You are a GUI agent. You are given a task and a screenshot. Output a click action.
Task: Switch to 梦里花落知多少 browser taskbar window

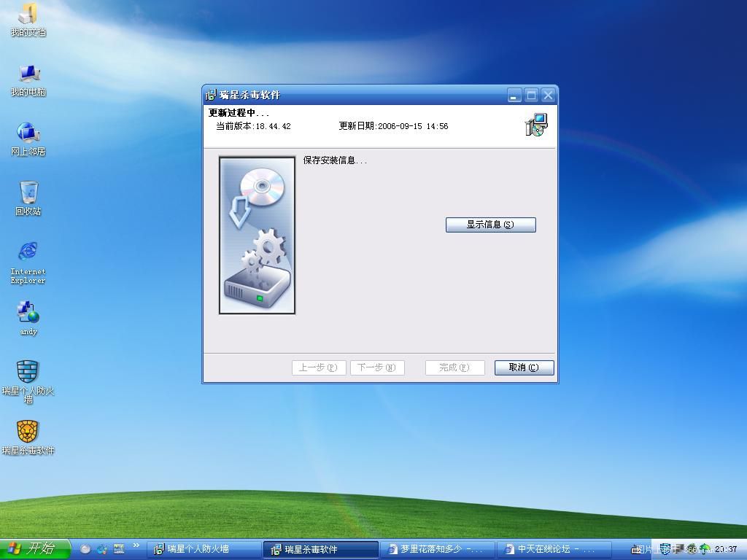(438, 549)
